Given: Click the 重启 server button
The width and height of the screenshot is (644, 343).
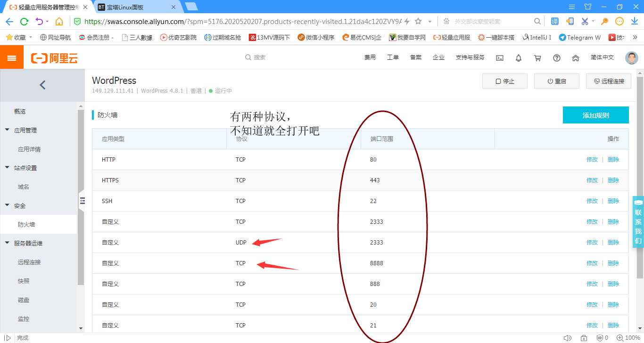Looking at the screenshot, I should 557,81.
